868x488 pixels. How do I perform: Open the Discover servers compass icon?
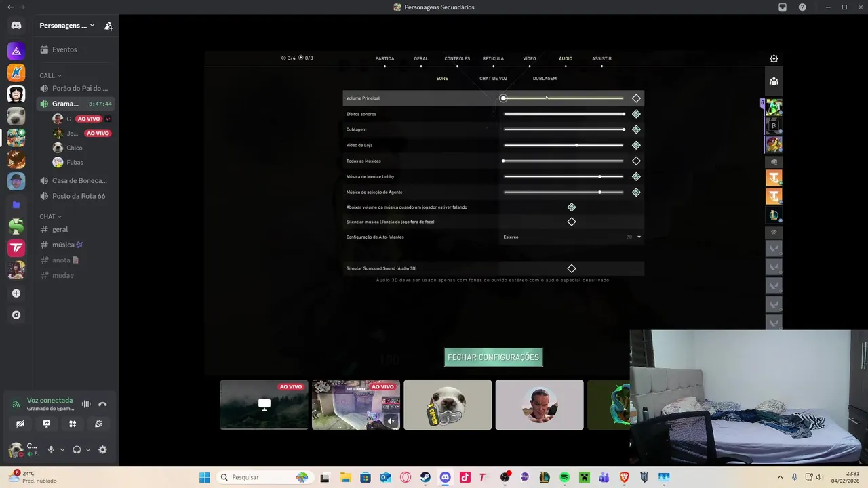click(16, 315)
